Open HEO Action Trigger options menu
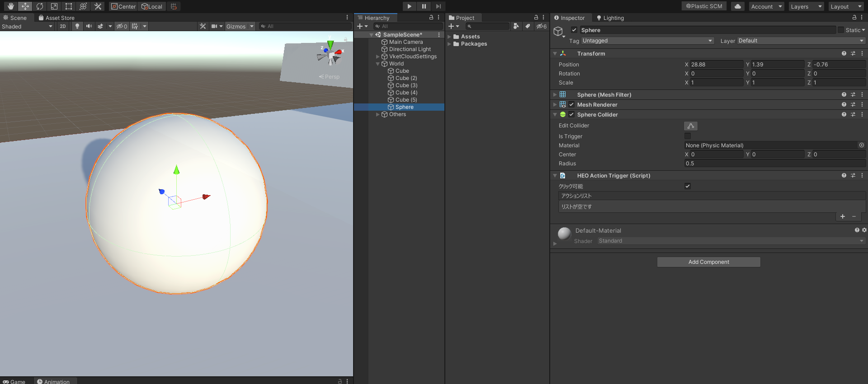868x384 pixels. 862,175
